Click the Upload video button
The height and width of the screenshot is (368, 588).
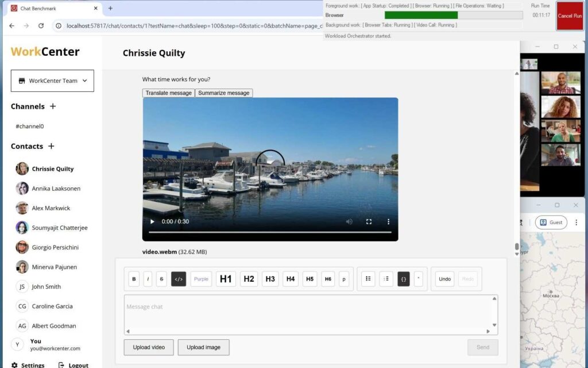tap(149, 347)
